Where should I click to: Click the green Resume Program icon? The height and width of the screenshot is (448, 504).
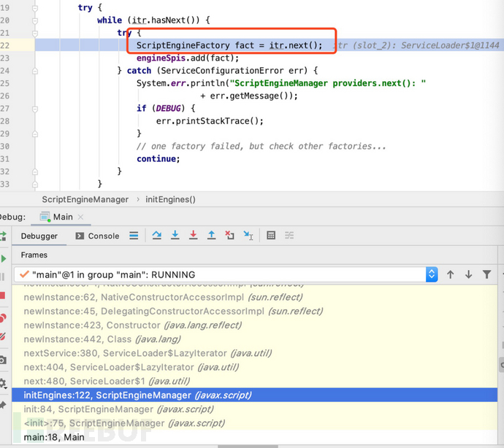click(3, 258)
